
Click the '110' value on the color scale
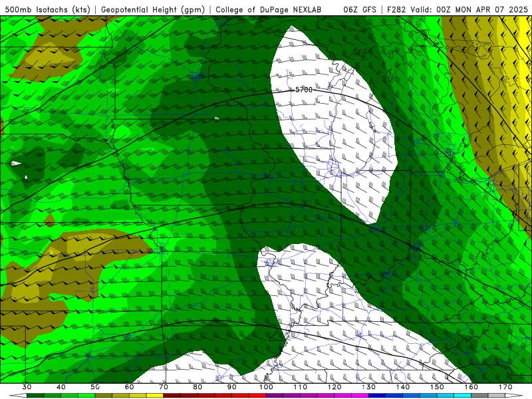[301, 387]
